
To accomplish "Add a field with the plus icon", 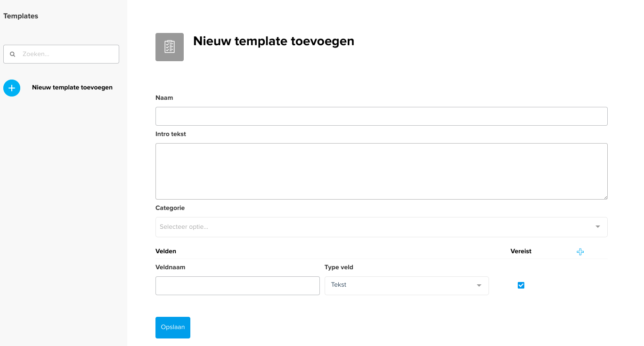I will 580,252.
